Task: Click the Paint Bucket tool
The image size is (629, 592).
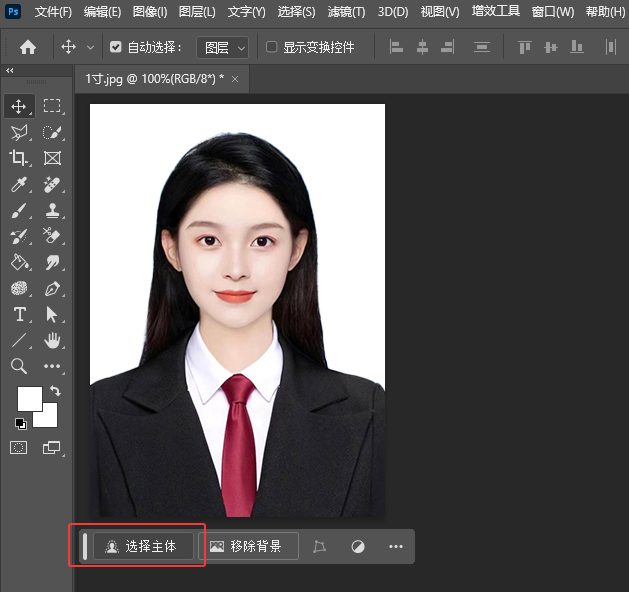Action: pos(19,263)
